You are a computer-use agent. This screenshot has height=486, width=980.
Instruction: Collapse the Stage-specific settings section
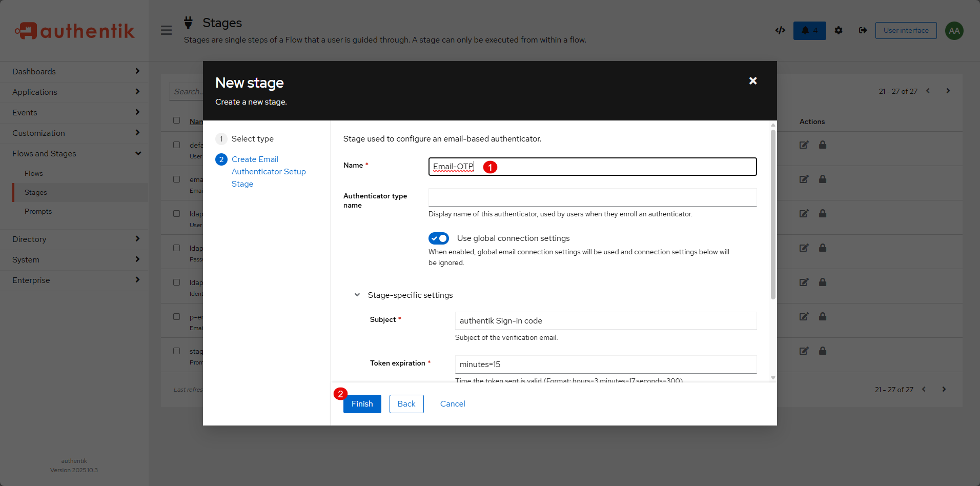click(x=357, y=295)
